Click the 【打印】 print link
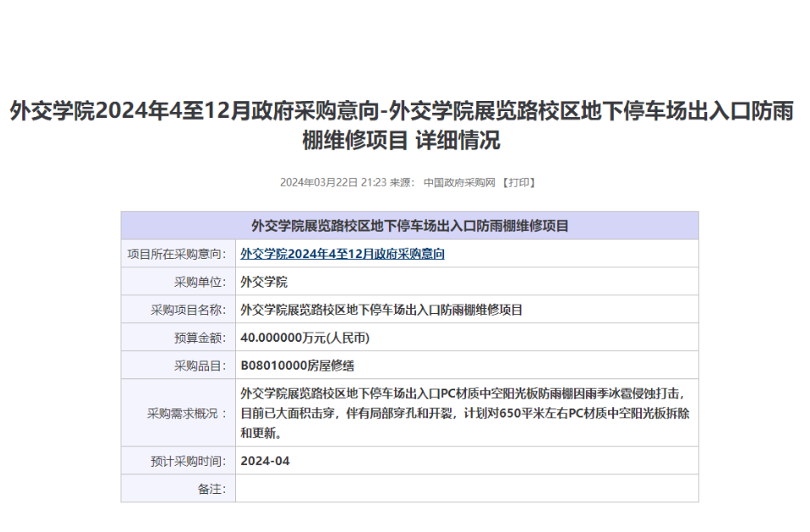This screenshot has height=532, width=810. (x=518, y=182)
